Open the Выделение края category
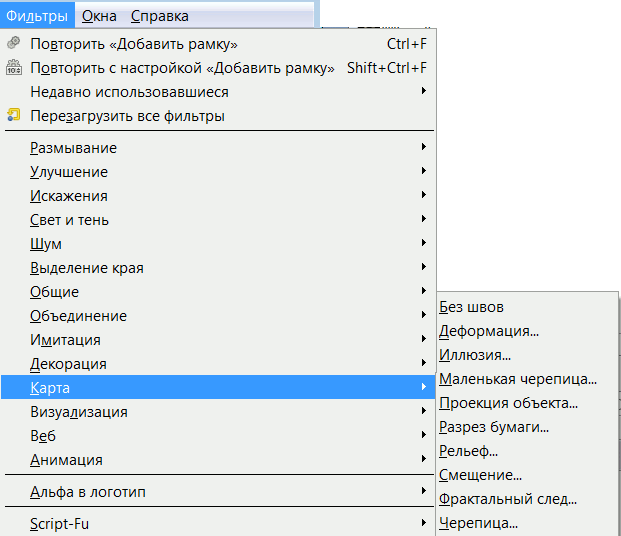This screenshot has width=621, height=536. (x=87, y=268)
